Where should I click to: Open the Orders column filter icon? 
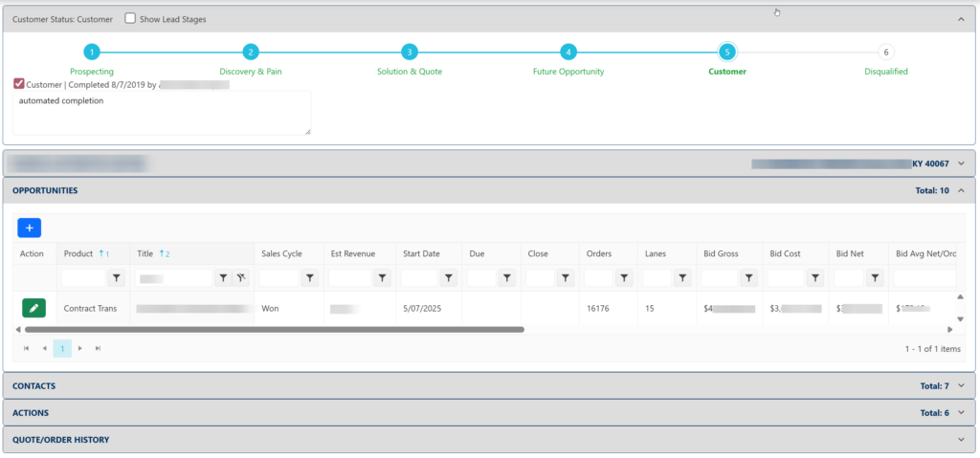(624, 278)
